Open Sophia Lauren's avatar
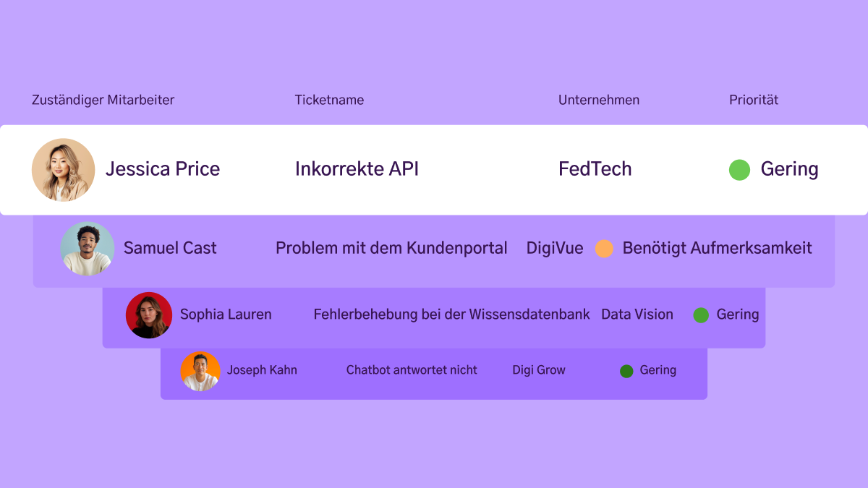The height and width of the screenshot is (488, 868). [x=149, y=315]
